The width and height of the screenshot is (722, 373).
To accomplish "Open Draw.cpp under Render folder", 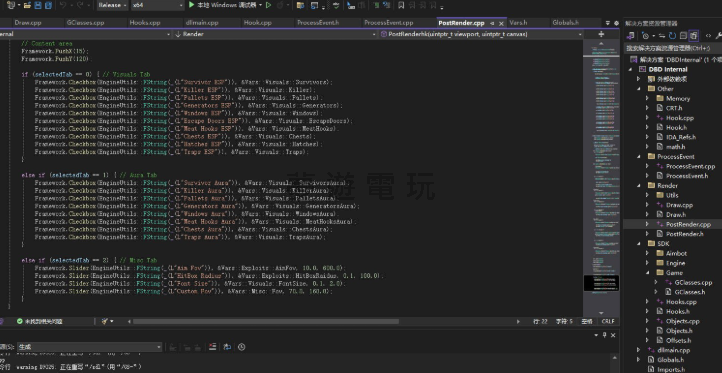I will 679,205.
